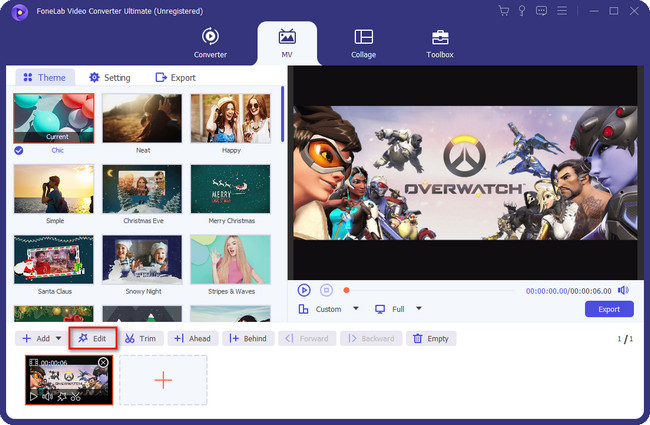Click the Trim scissors button
The image size is (650, 425).
[140, 338]
